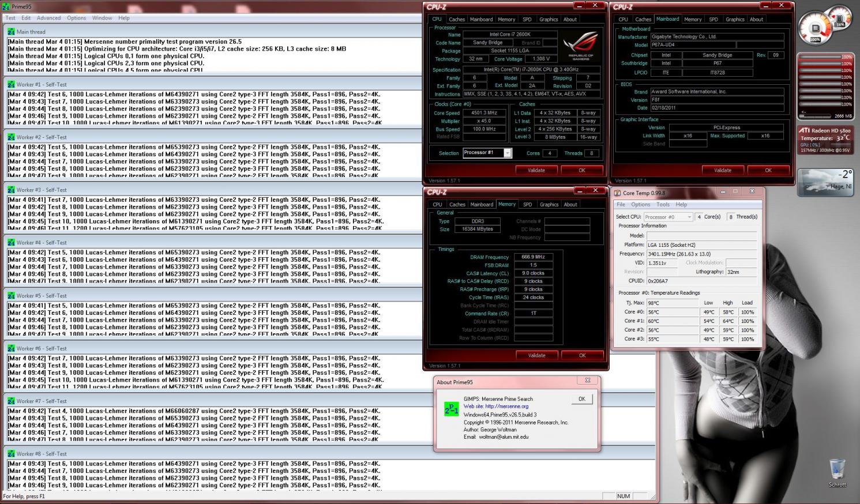Click the Main thread window icon

click(12, 32)
